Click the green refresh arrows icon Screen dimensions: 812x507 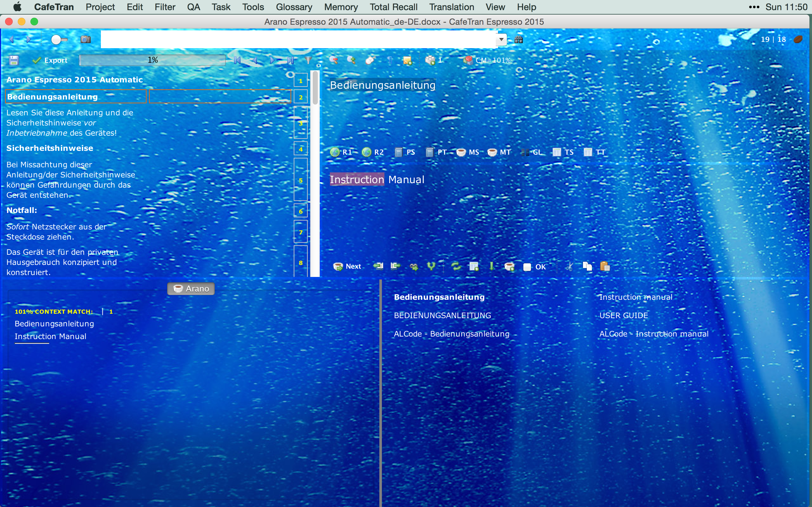click(x=456, y=266)
